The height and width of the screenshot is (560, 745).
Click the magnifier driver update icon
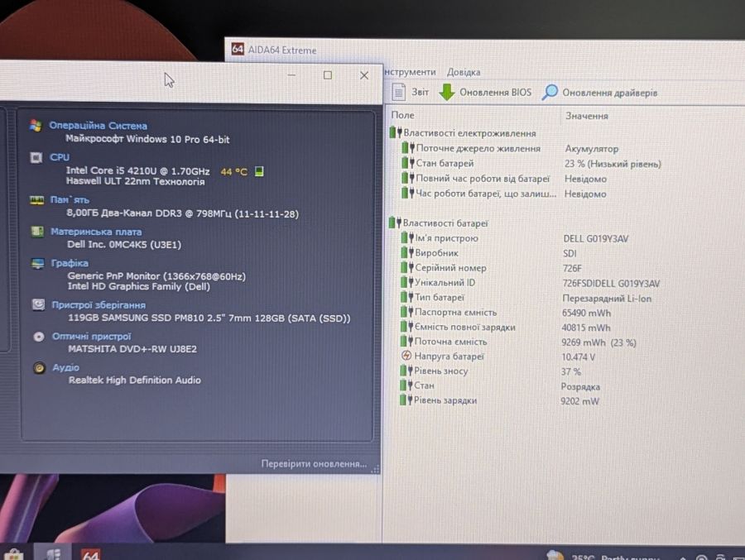[x=550, y=92]
